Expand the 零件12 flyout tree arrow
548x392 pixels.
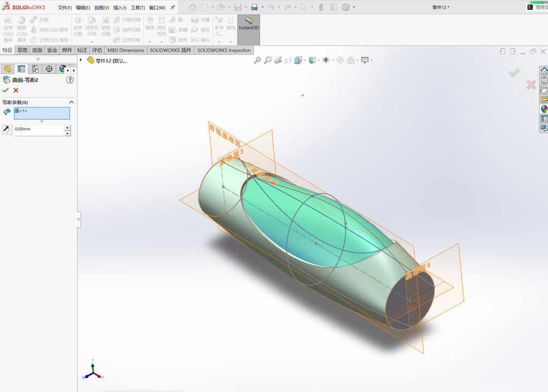click(81, 60)
